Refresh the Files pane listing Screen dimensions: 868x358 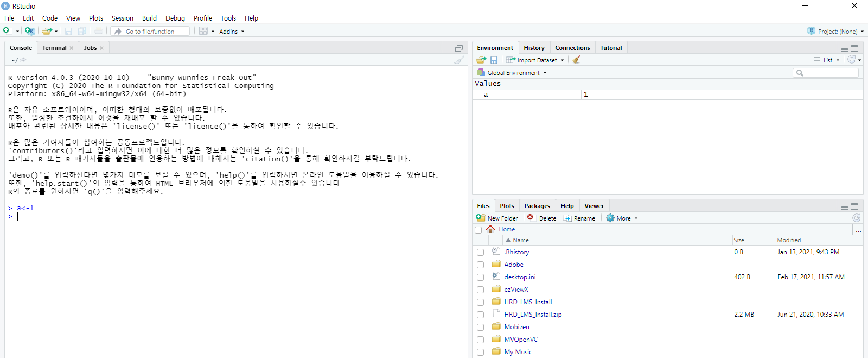point(857,218)
